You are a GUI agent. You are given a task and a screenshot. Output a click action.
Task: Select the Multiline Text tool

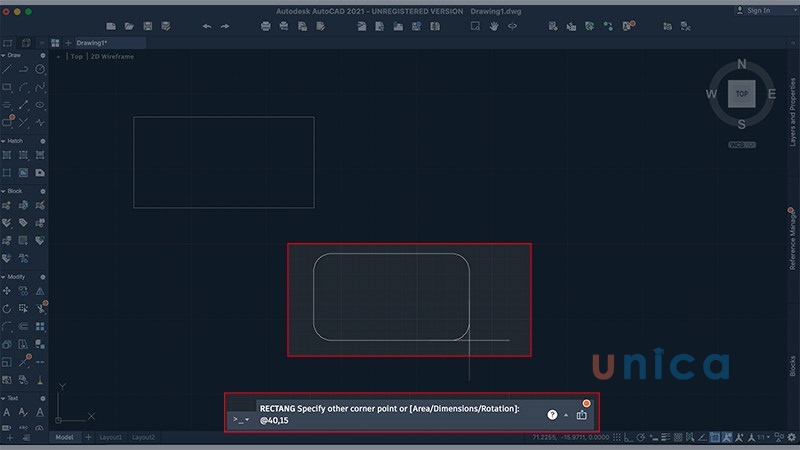[7, 412]
